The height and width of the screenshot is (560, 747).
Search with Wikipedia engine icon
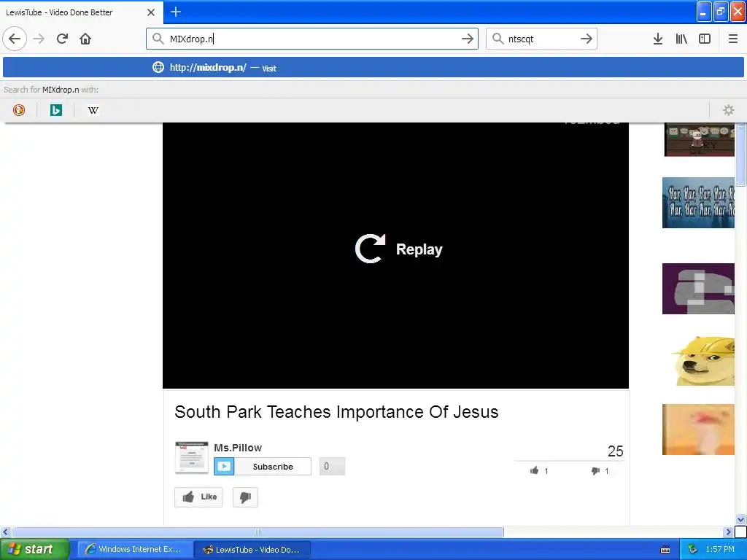point(93,110)
